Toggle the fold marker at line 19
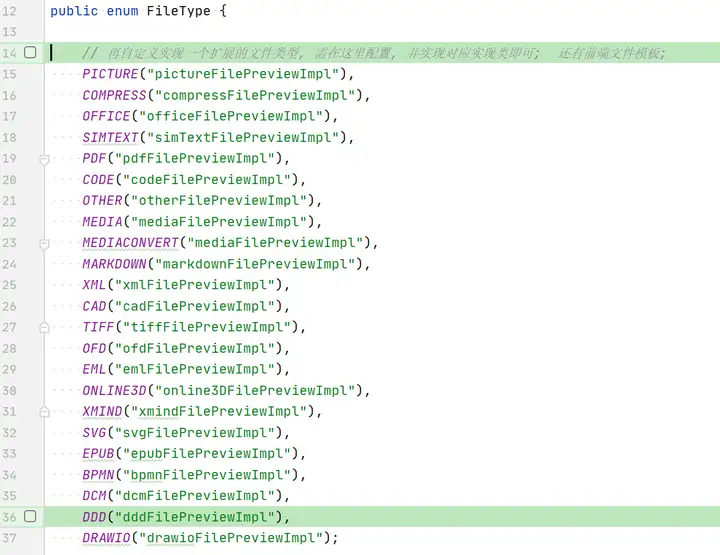Image resolution: width=720 pixels, height=555 pixels. click(44, 160)
